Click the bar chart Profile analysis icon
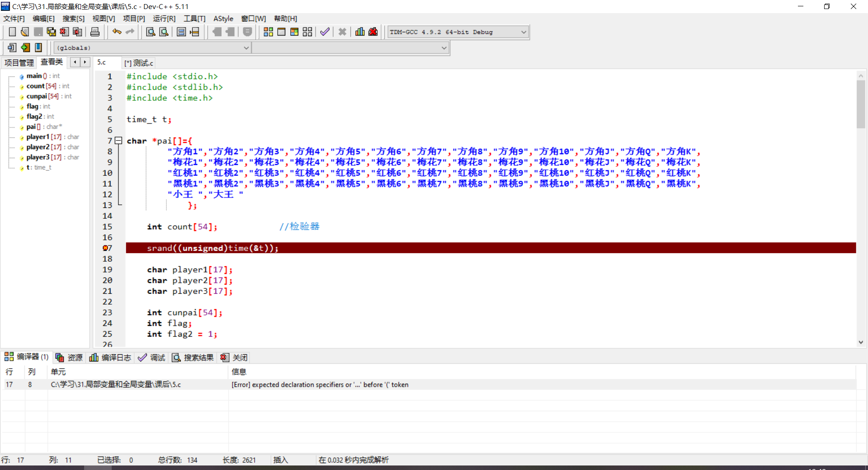The width and height of the screenshot is (868, 470). (x=360, y=32)
